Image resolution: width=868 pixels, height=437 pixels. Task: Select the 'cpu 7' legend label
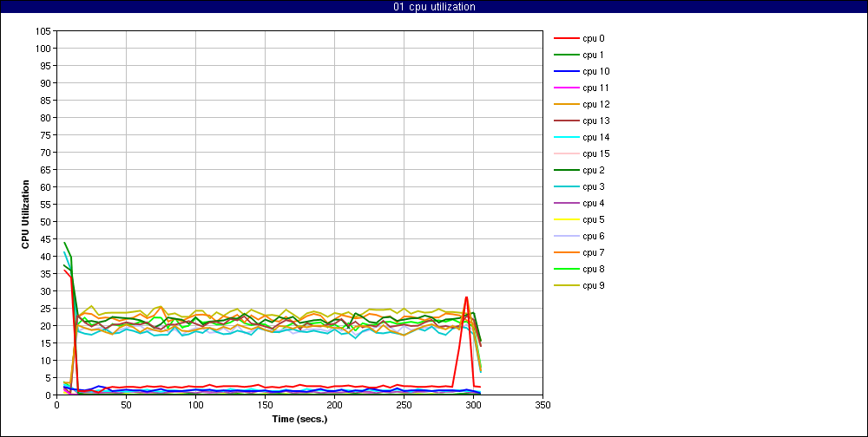(593, 253)
